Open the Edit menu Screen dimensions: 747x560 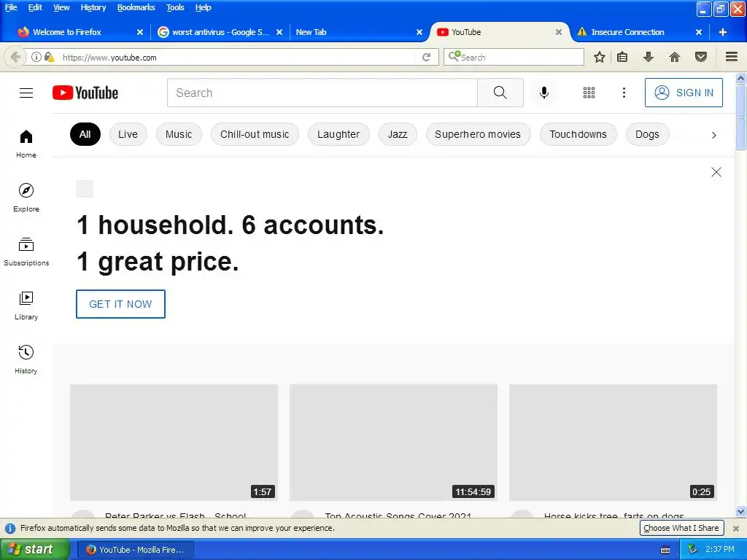(35, 7)
